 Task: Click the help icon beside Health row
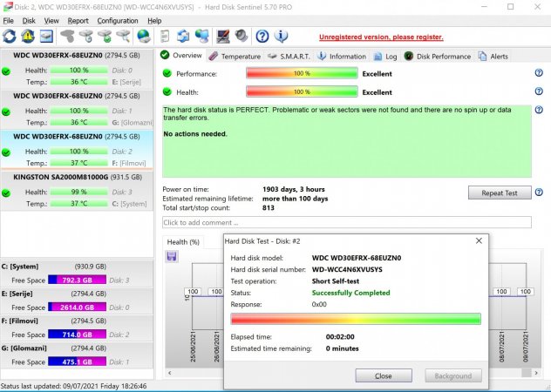click(x=539, y=91)
